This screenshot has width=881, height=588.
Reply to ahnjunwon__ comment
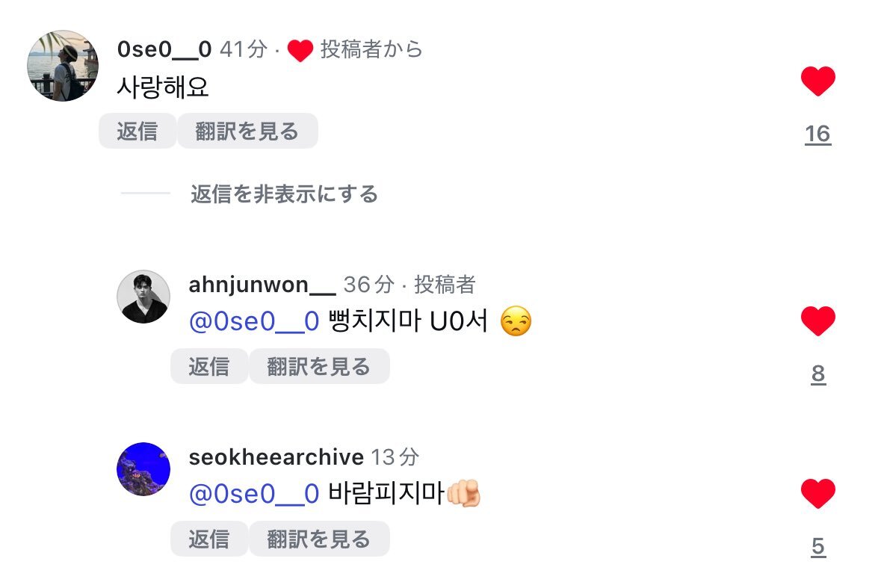tap(209, 366)
